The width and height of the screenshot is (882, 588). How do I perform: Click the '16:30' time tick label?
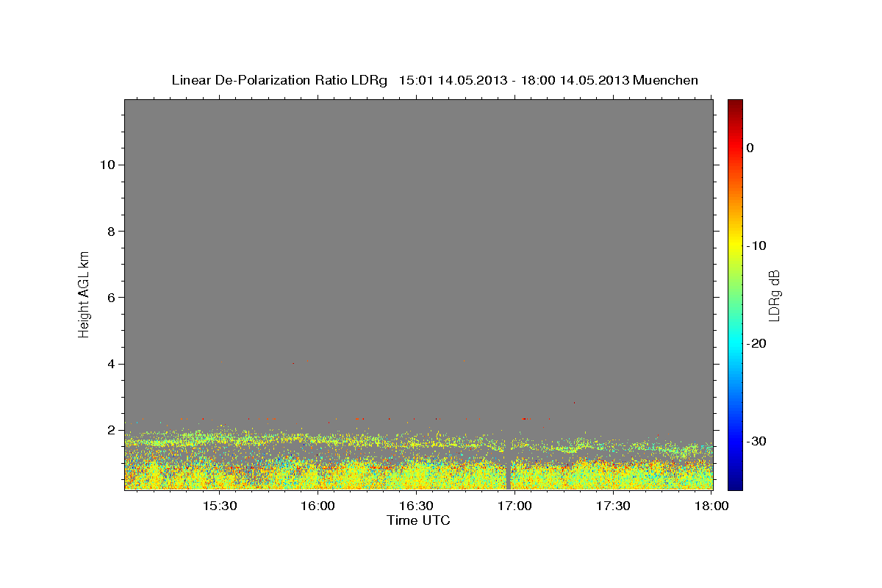point(416,506)
